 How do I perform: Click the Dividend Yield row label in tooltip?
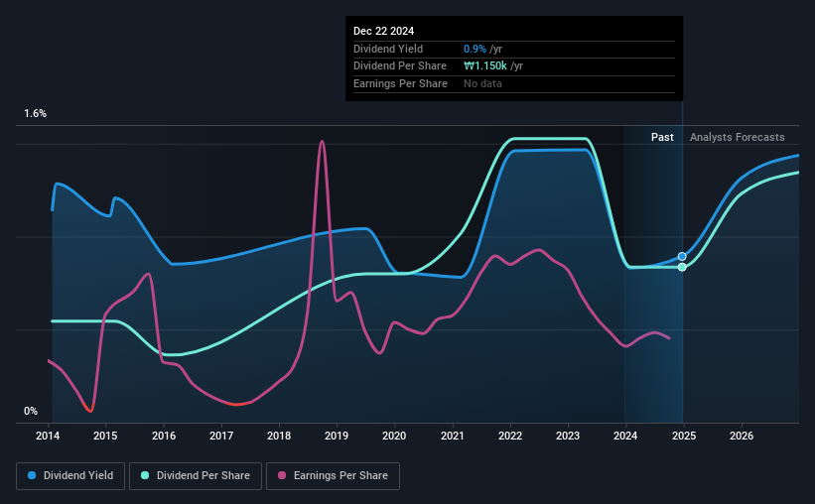pos(388,49)
